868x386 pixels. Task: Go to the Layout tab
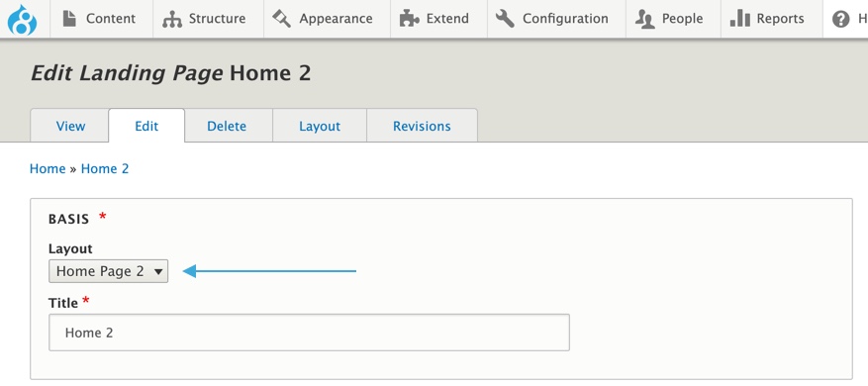tap(320, 127)
